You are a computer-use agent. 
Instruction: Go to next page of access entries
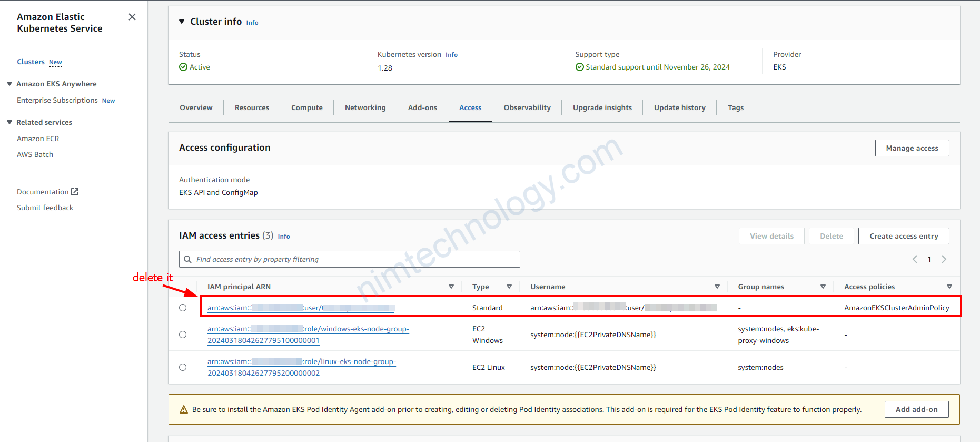point(944,259)
